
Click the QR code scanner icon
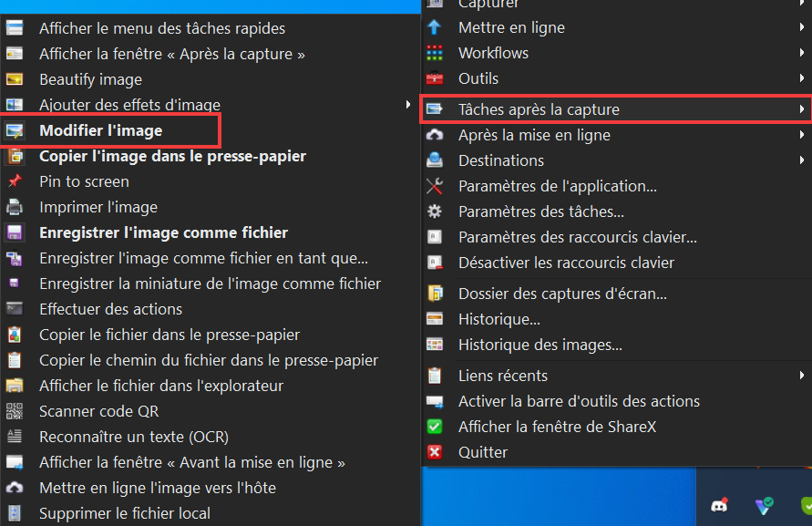click(15, 411)
